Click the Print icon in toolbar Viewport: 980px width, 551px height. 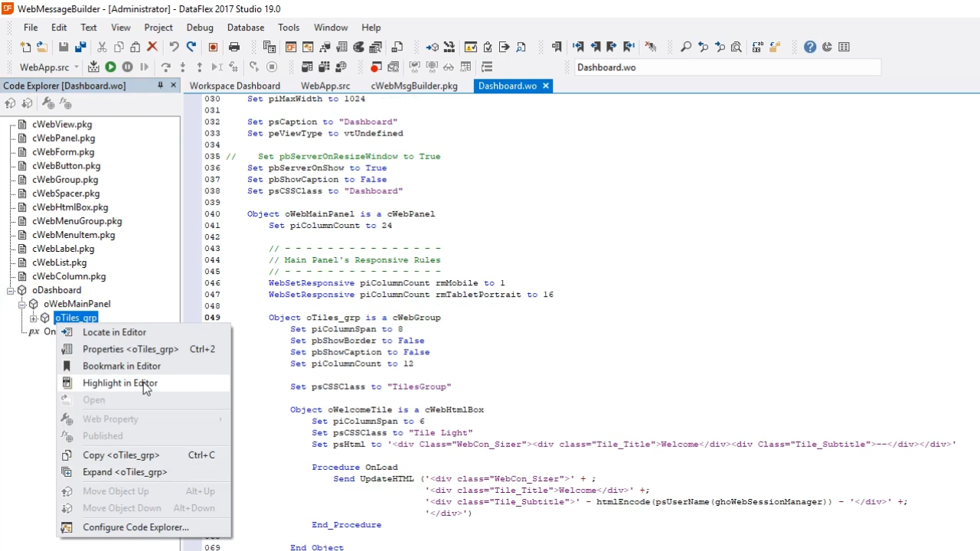point(234,47)
